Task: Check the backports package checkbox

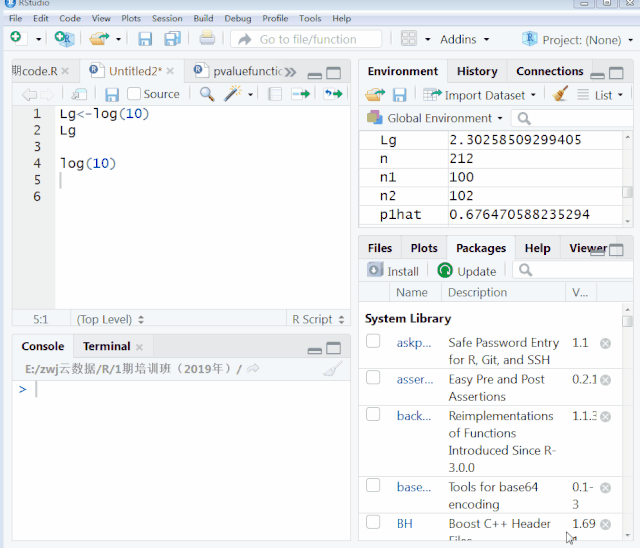Action: [373, 414]
